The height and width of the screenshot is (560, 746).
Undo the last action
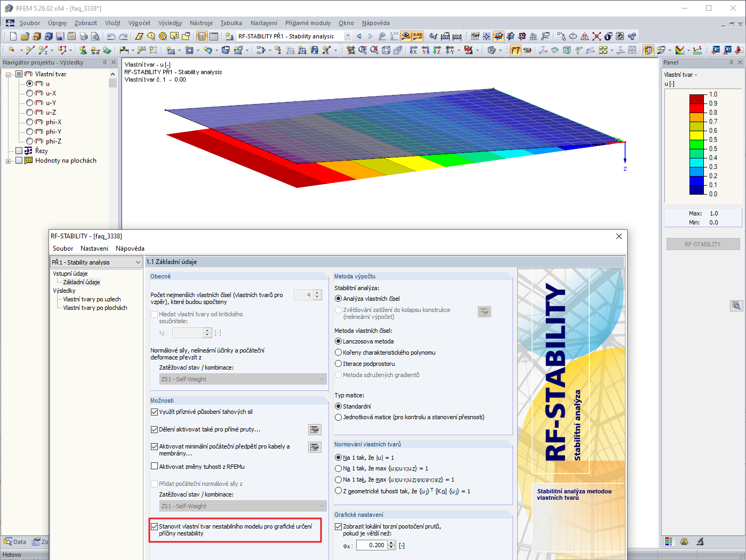[x=111, y=36]
